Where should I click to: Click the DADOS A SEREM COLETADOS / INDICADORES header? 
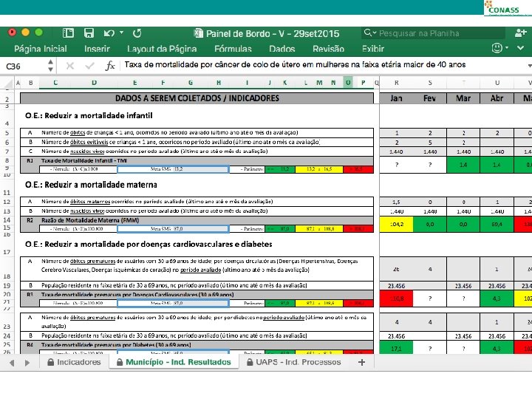197,98
